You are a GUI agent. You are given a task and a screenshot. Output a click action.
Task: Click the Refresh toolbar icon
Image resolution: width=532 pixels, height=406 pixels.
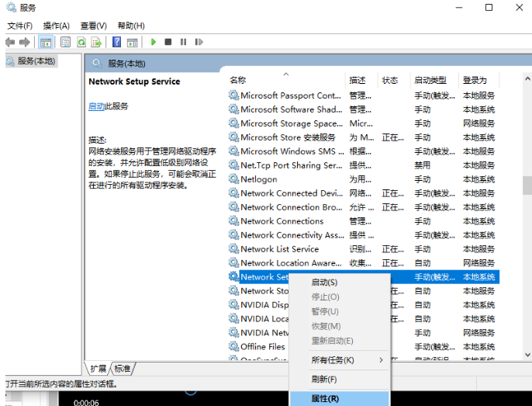(x=81, y=42)
